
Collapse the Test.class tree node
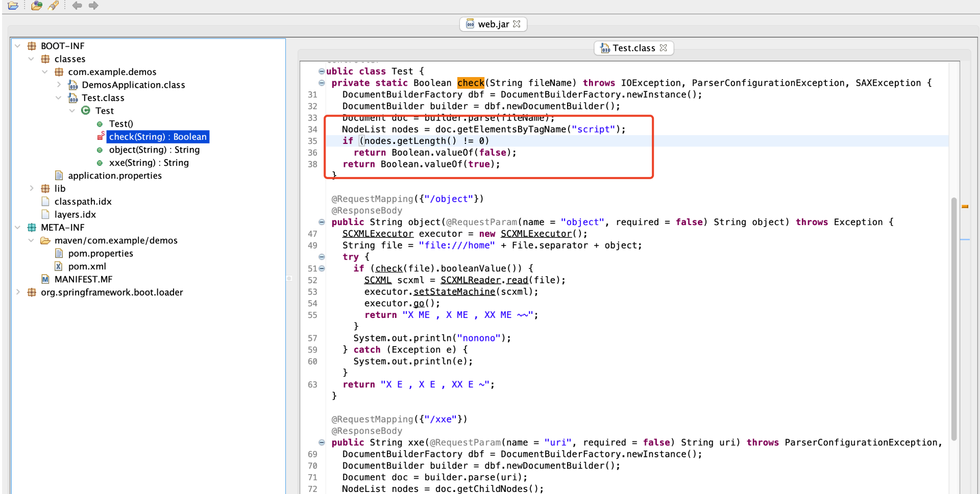tap(59, 97)
